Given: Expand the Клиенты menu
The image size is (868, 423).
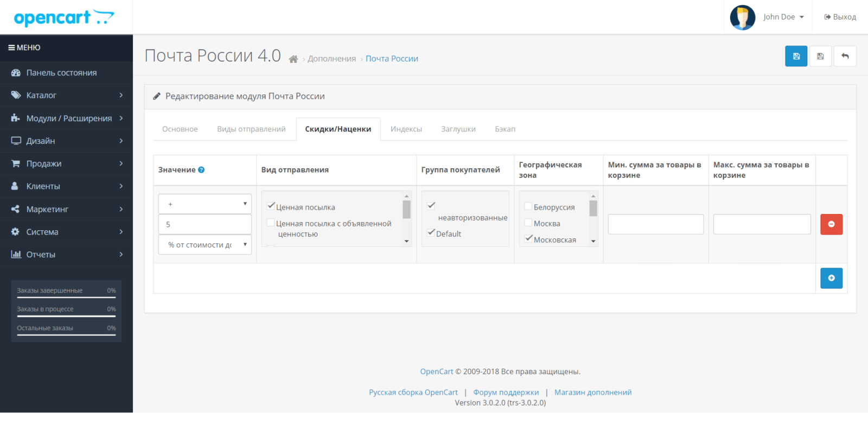Looking at the screenshot, I should 66,186.
